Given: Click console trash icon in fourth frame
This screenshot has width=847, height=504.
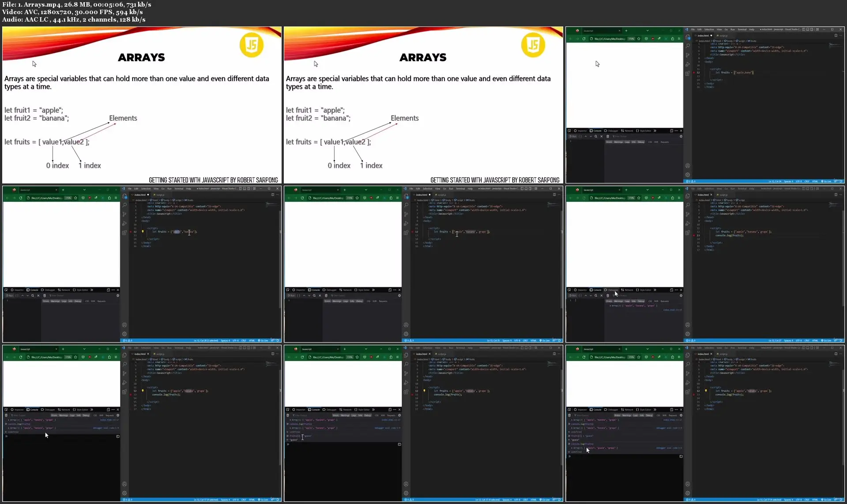Looking at the screenshot, I should click(x=45, y=295).
